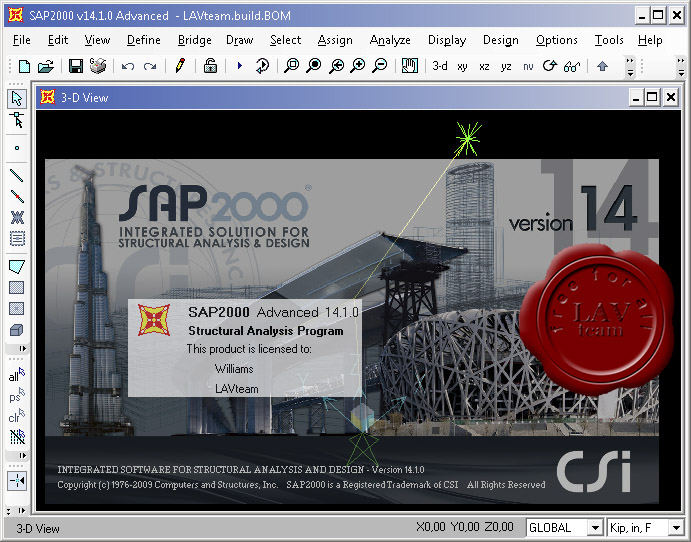
Task: Set the xz elevation view
Action: [x=484, y=67]
